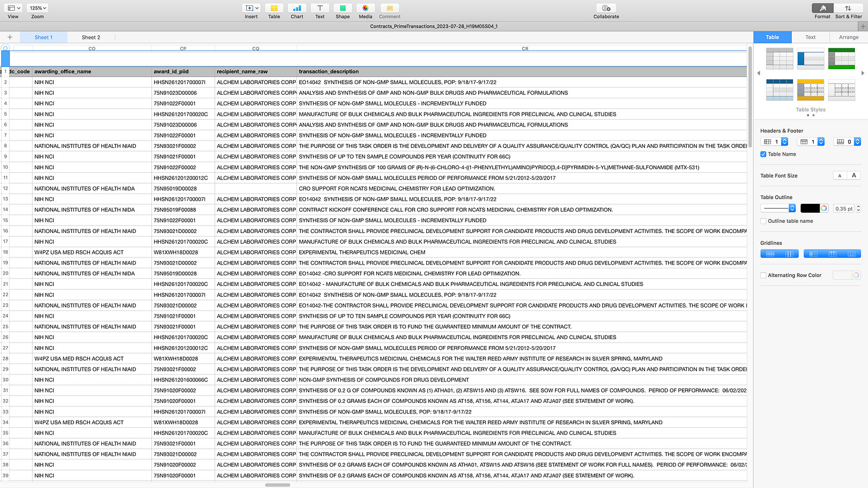Select the Arrange tab in the inspector
The height and width of the screenshot is (488, 868).
(849, 37)
